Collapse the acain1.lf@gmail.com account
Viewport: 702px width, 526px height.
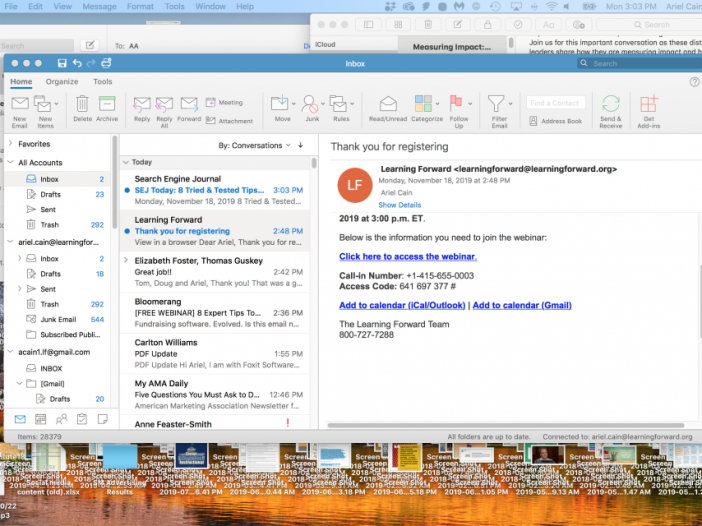click(x=11, y=351)
